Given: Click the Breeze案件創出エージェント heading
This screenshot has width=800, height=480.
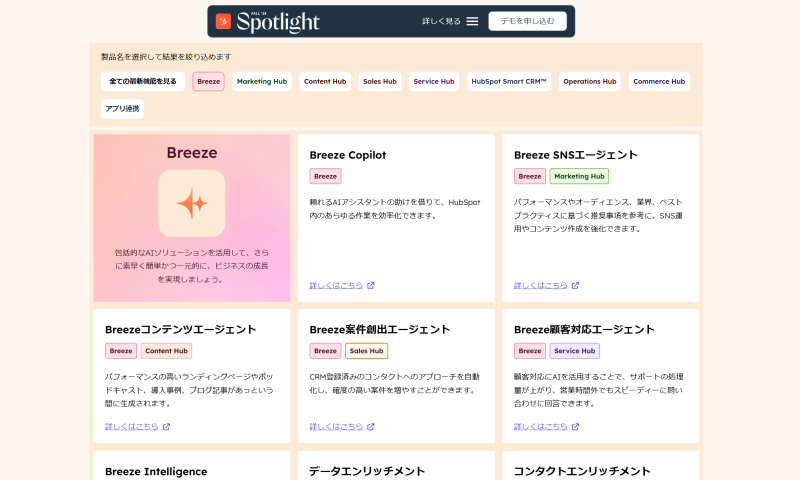Looking at the screenshot, I should [380, 330].
